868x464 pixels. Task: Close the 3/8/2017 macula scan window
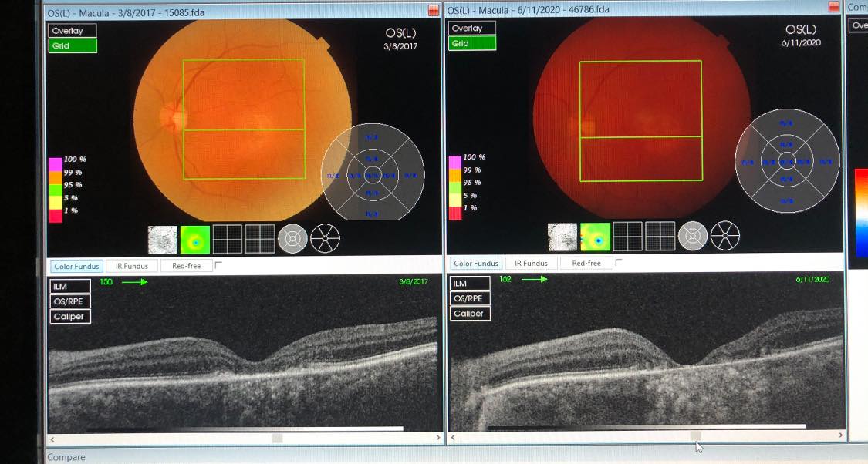click(434, 9)
